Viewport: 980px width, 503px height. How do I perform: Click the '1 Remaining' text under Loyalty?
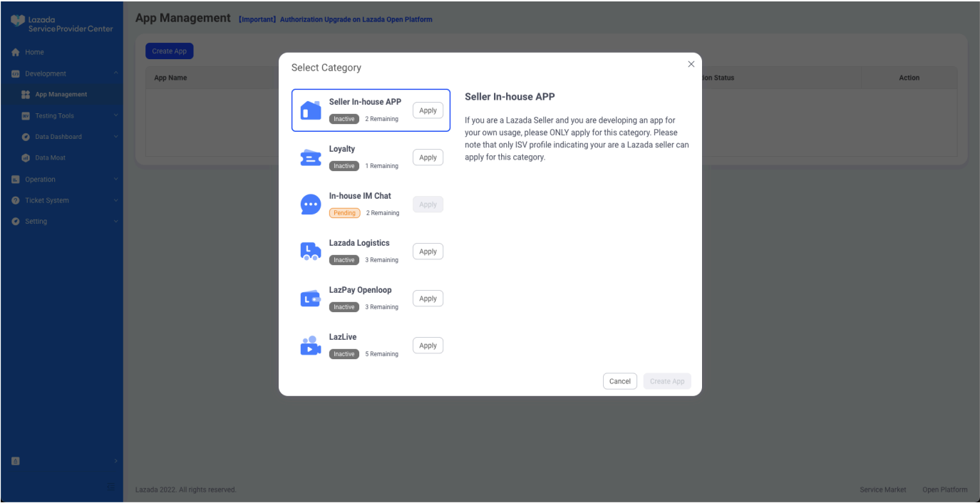pyautogui.click(x=382, y=166)
